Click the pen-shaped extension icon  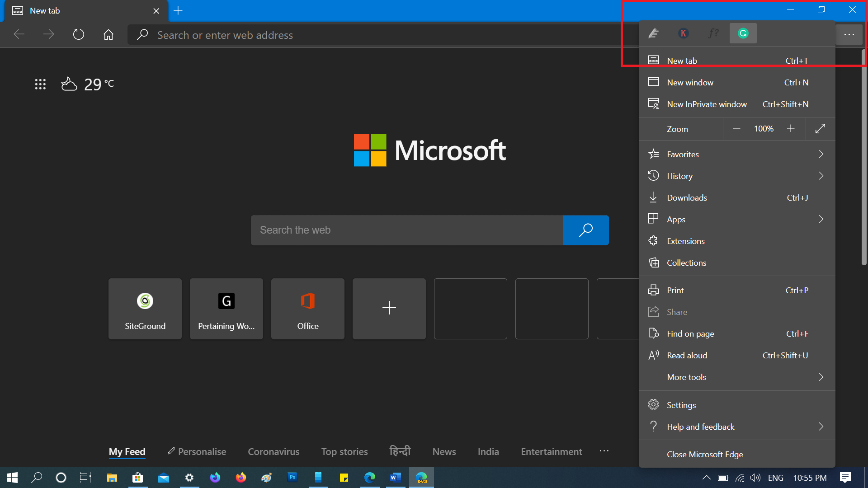653,33
